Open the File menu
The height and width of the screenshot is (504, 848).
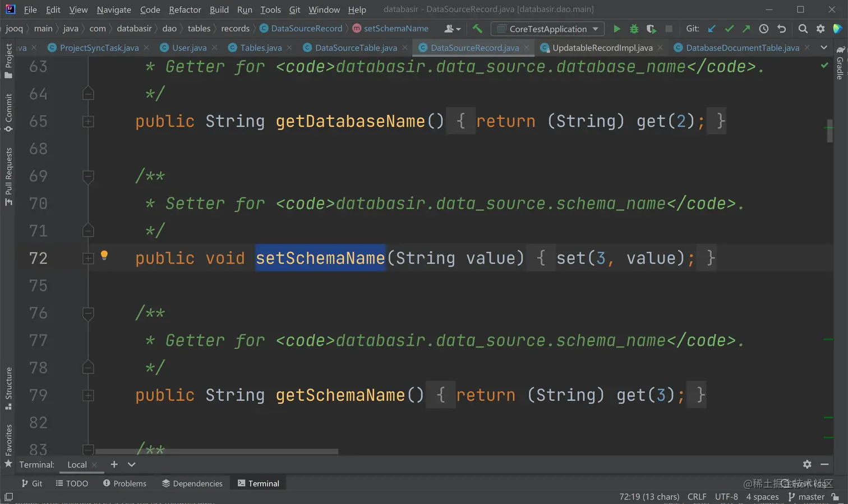click(30, 10)
